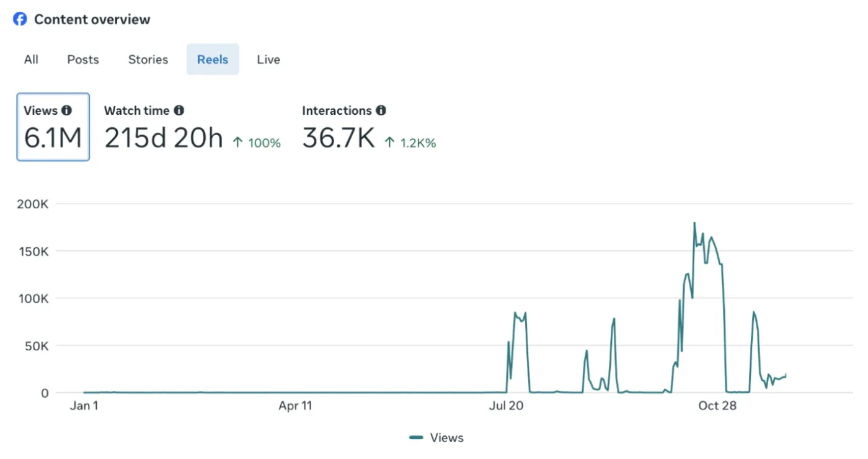Screen dimensions: 868x459
Task: Click the Facebook logo icon
Action: [x=20, y=19]
